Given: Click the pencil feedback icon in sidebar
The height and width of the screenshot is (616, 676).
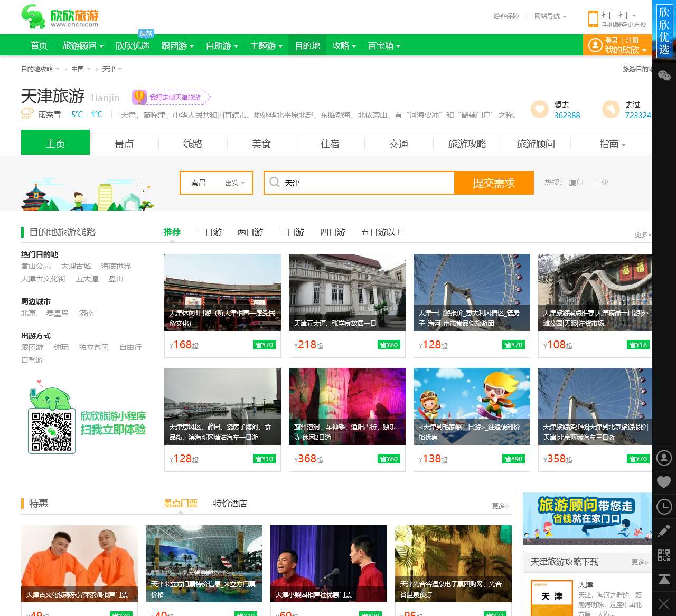Looking at the screenshot, I should (x=664, y=530).
